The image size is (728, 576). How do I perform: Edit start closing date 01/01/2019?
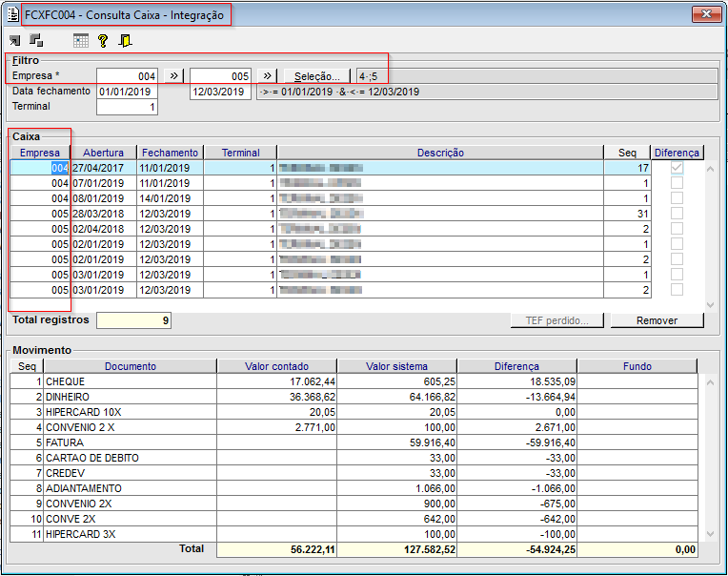tap(128, 92)
